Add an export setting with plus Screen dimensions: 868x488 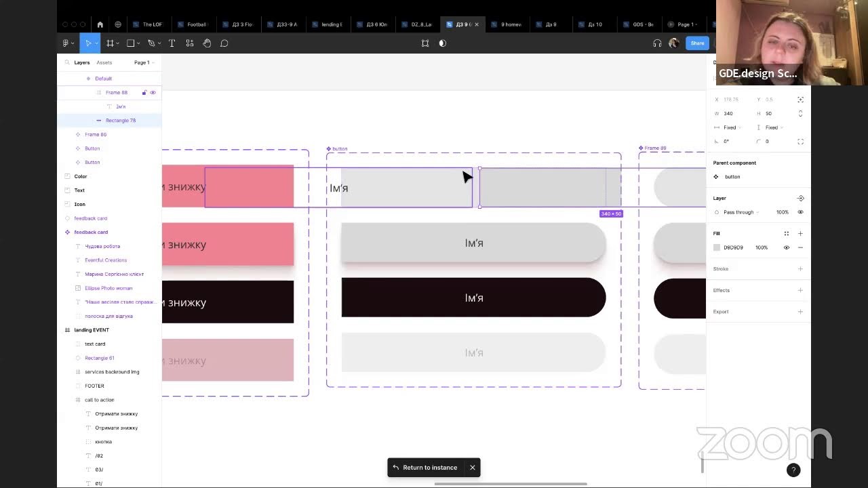click(800, 312)
